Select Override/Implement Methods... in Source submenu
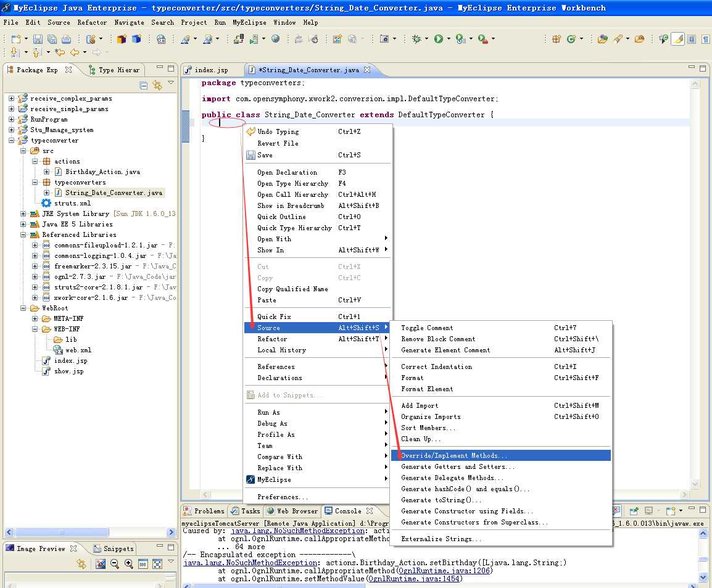712x588 pixels. coord(501,455)
